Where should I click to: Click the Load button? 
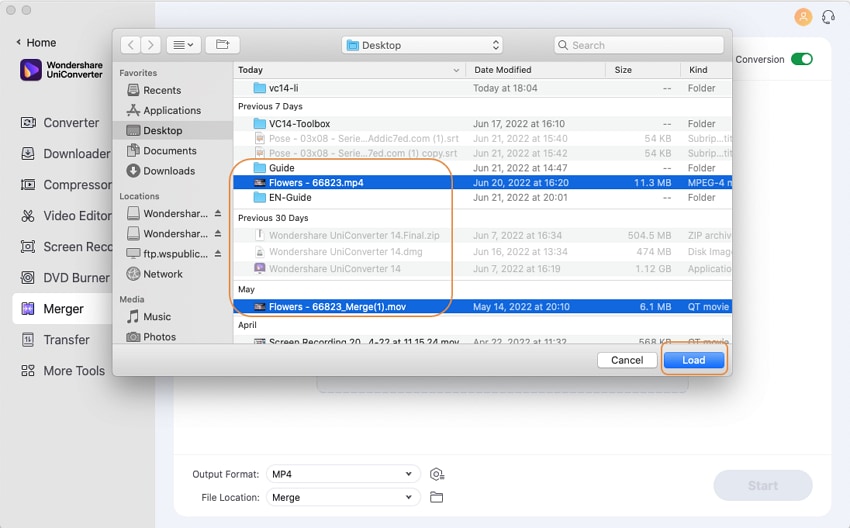(x=694, y=360)
